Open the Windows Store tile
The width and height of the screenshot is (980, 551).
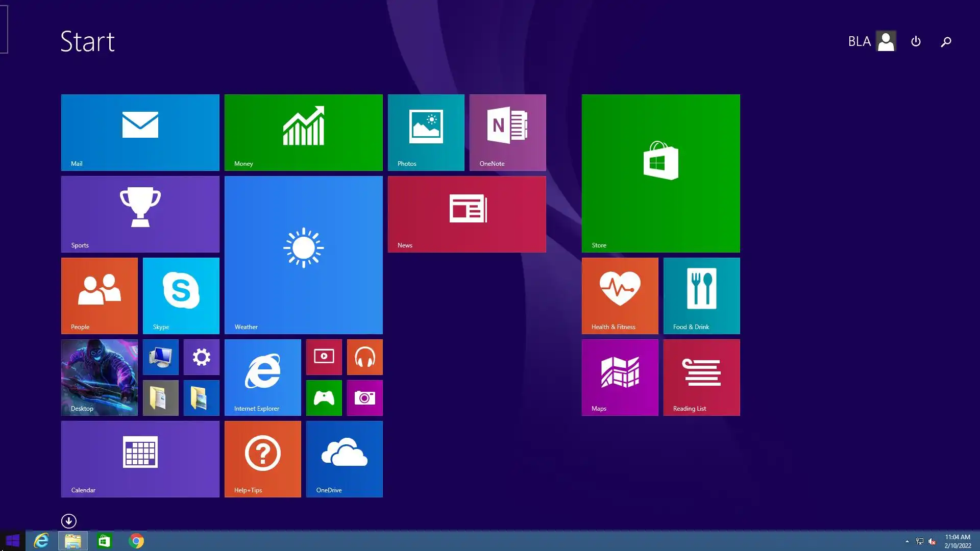(x=660, y=173)
